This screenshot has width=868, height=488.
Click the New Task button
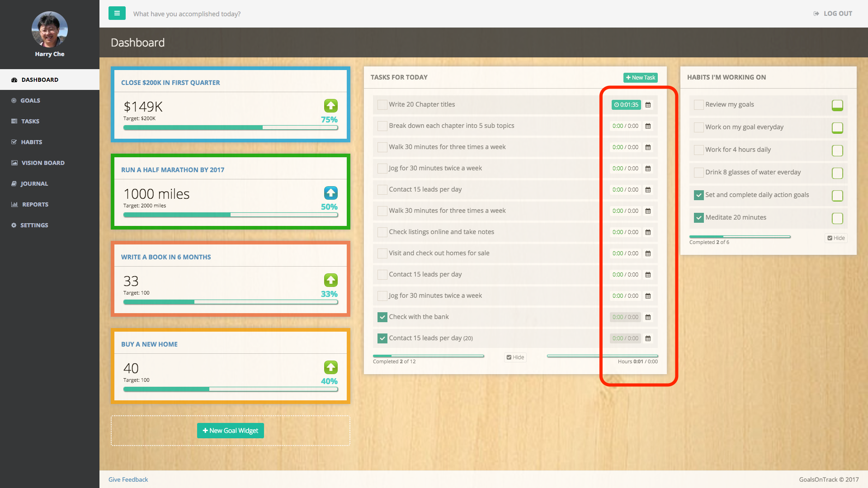pyautogui.click(x=640, y=78)
